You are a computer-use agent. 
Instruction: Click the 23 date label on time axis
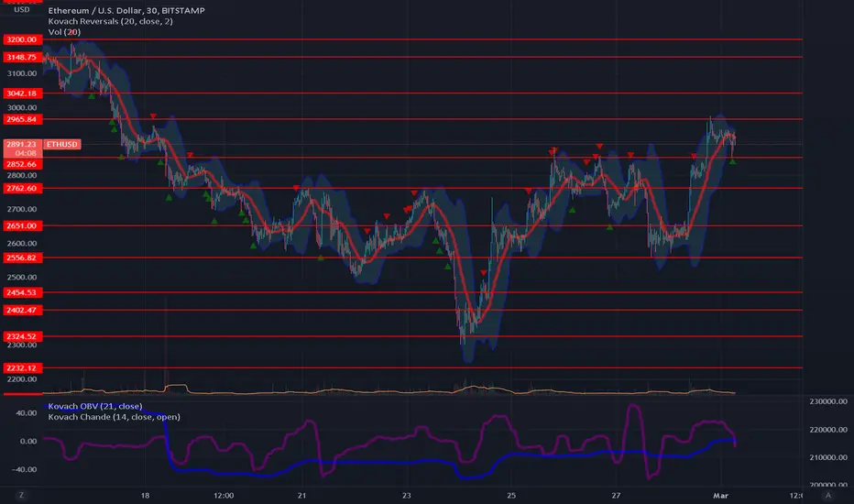pyautogui.click(x=406, y=495)
